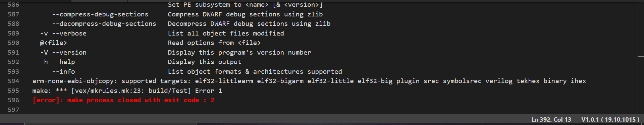
Task: Click the --decompress-debug-sections option text
Action: click(x=104, y=24)
